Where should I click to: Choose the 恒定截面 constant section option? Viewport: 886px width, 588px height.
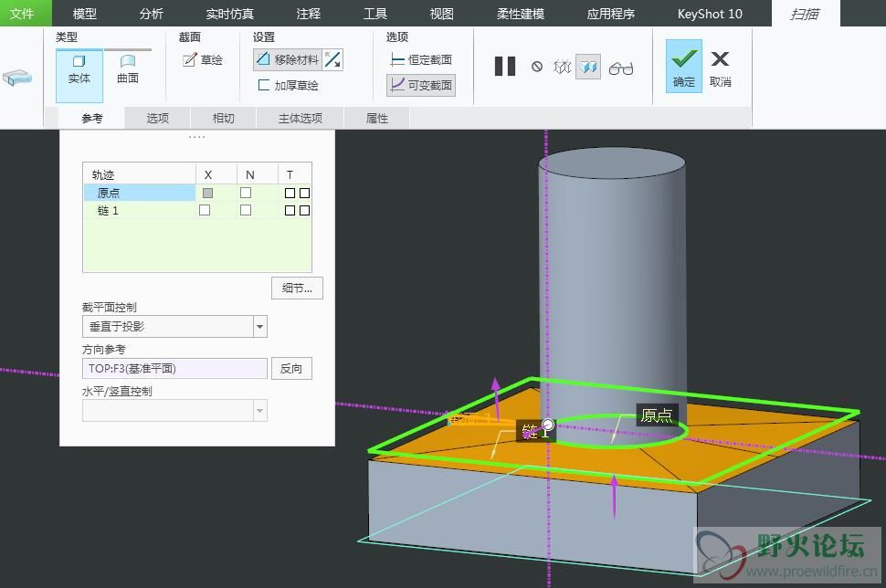421,60
